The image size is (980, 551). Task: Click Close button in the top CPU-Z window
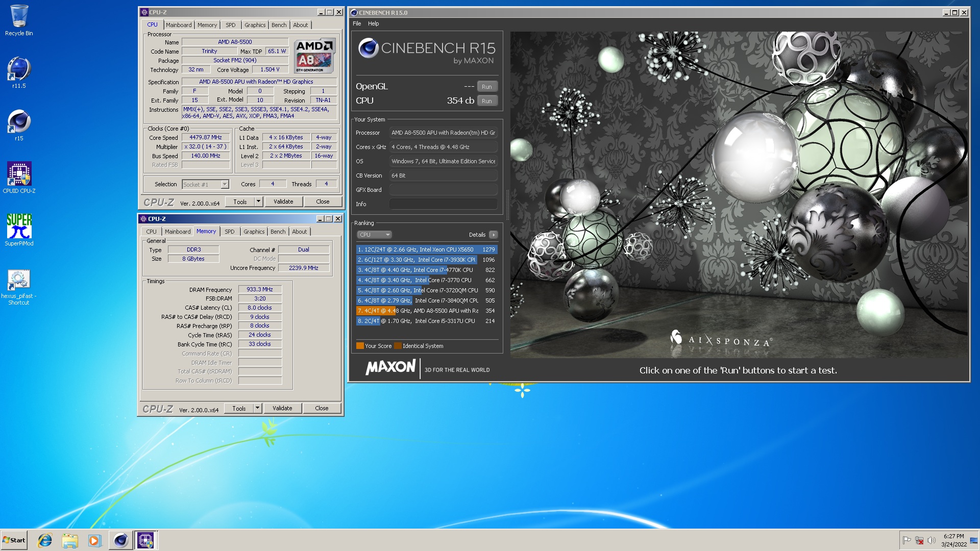point(323,202)
